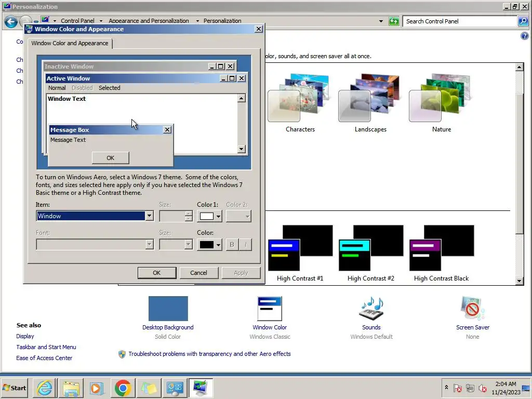Image resolution: width=532 pixels, height=399 pixels.
Task: Open the Ease of Access Center link
Action: point(44,358)
